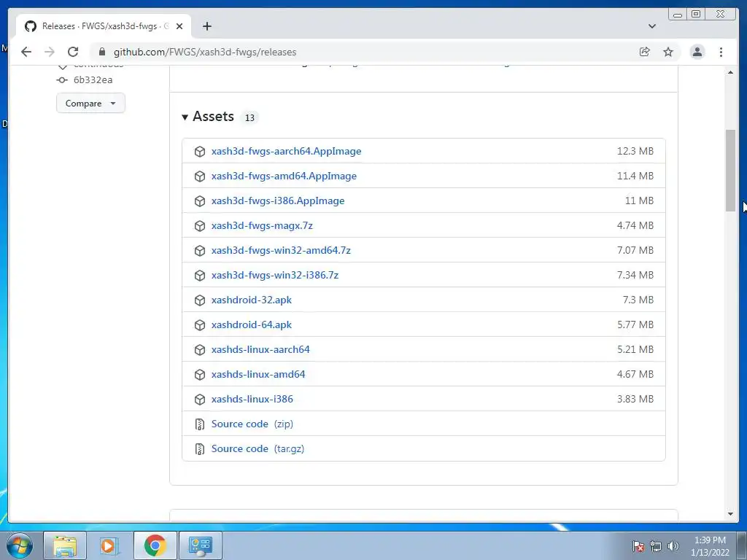Click the package icon beside xash3d-fwgs-i386.AppImage
The image size is (747, 560).
(200, 201)
